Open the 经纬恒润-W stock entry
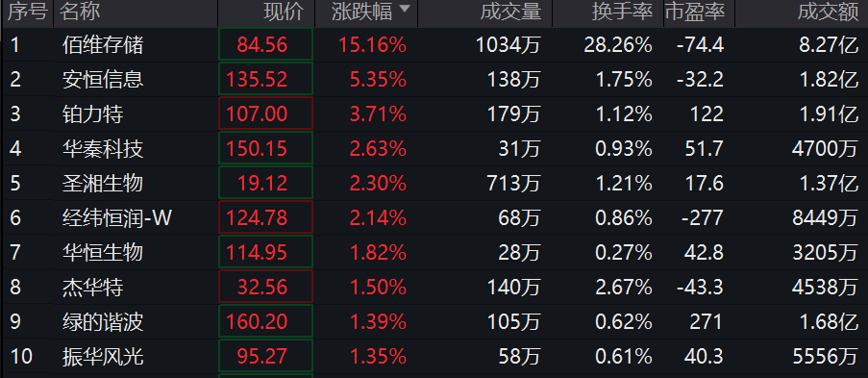868x378 pixels. (117, 217)
